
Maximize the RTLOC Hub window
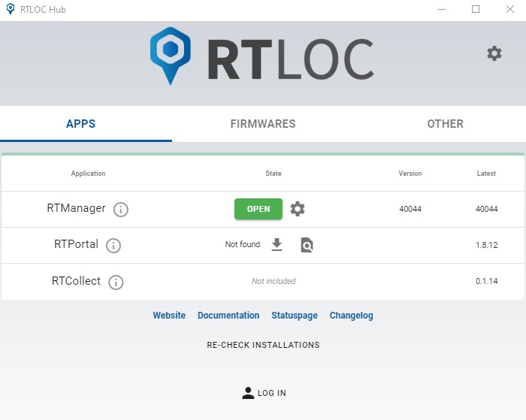coord(476,10)
